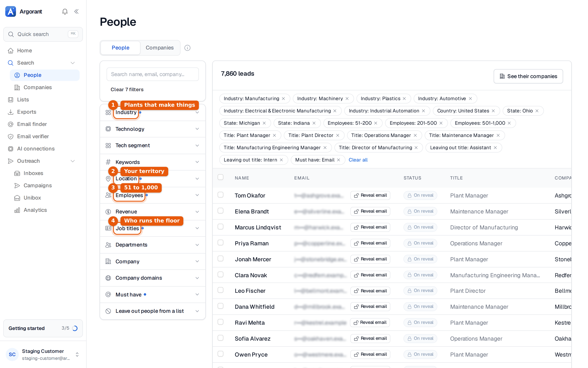Select the People tab
The height and width of the screenshot is (368, 588).
(x=120, y=48)
